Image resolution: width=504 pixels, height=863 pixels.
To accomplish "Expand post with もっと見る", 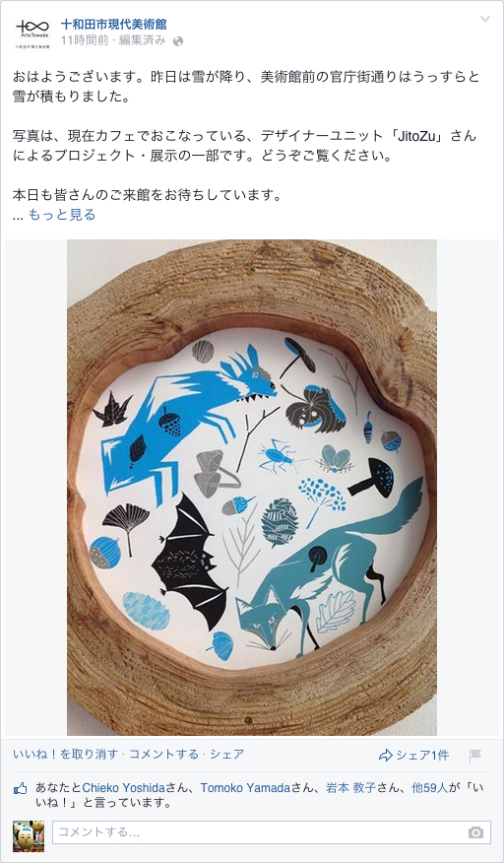I will point(62,215).
